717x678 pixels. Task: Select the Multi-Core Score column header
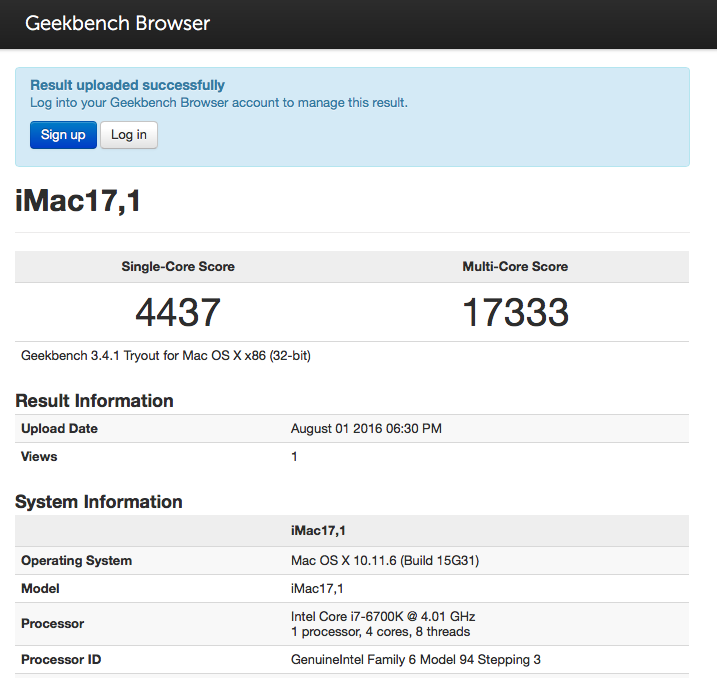click(515, 267)
